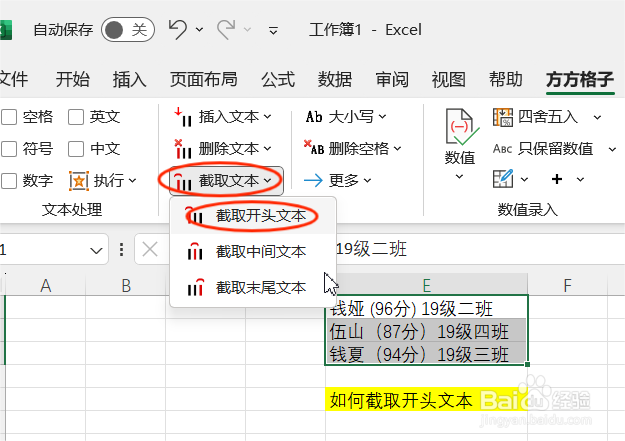Click the 截取末尾文本 bars icon
Screen dimensions: 625x441
tap(196, 287)
